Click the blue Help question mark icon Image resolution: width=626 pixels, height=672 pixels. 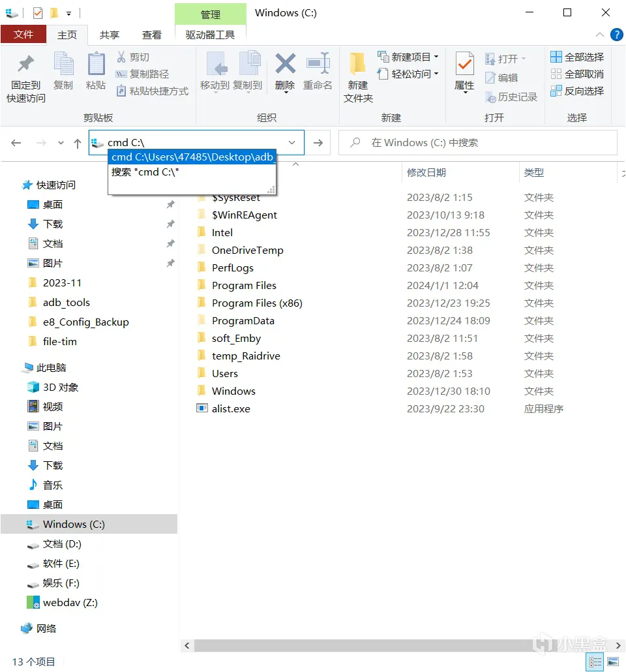pos(617,35)
